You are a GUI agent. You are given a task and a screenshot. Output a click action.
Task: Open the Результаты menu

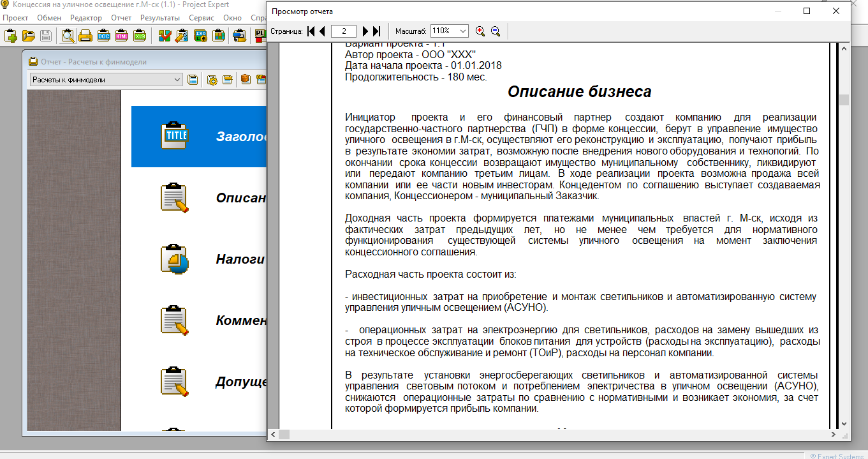click(x=159, y=17)
